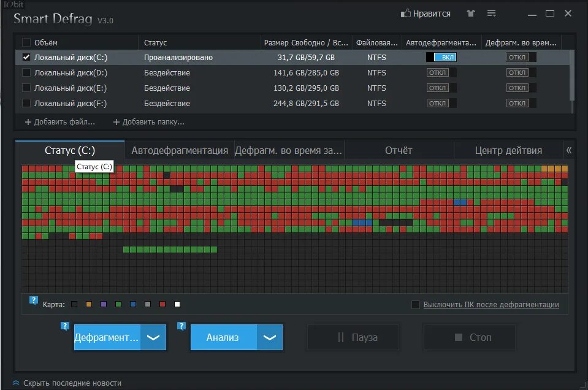The height and width of the screenshot is (390, 588).
Task: Click the Автодефрагмента... column header
Action: (x=441, y=42)
